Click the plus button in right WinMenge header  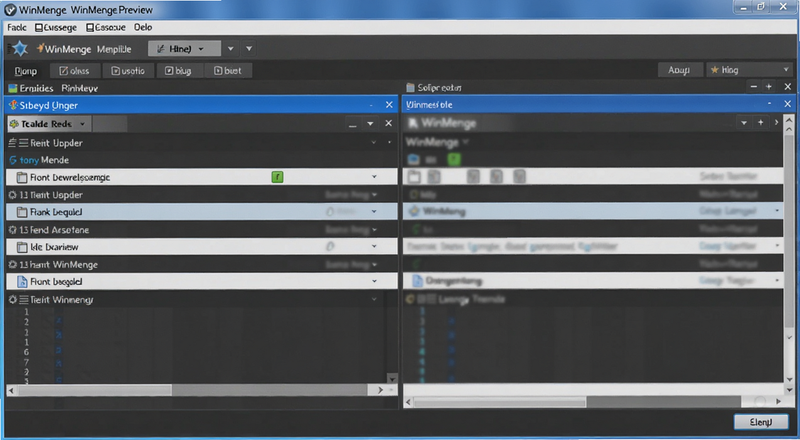pyautogui.click(x=760, y=123)
